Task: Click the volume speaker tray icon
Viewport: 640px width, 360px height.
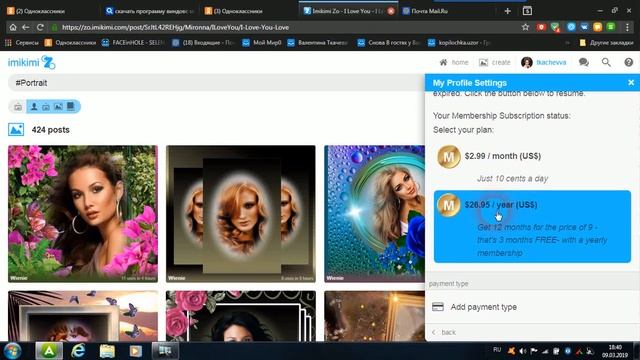Action: pos(522,351)
